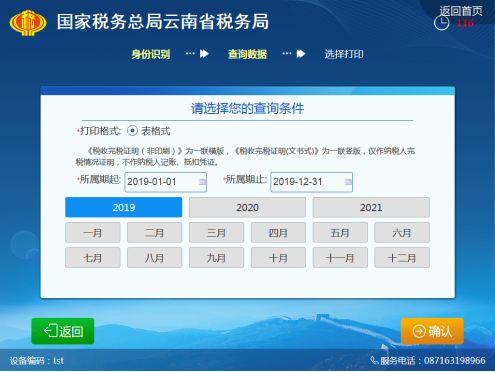Select year 2021

(x=371, y=207)
